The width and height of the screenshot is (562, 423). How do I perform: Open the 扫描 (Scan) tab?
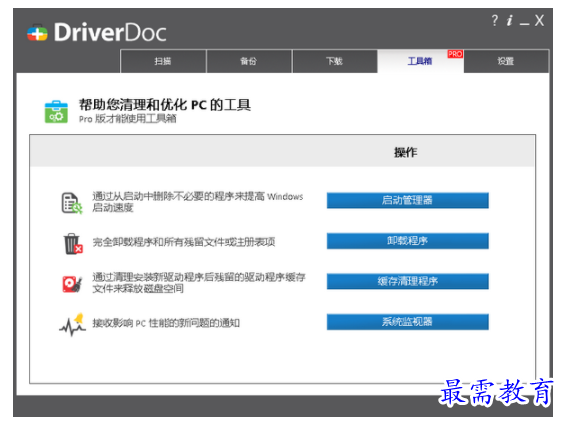point(163,61)
